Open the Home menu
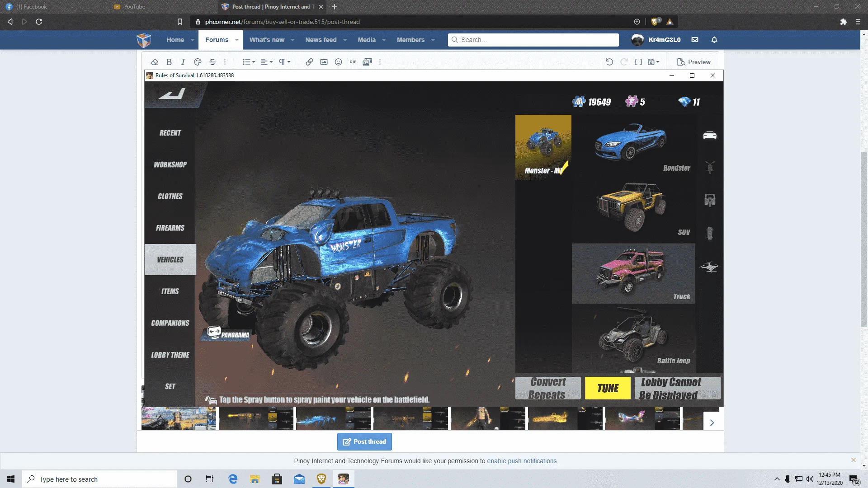This screenshot has width=868, height=488. [175, 40]
